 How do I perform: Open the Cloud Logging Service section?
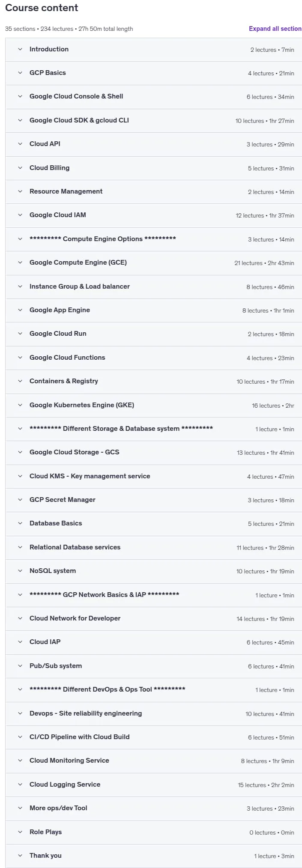point(153,784)
